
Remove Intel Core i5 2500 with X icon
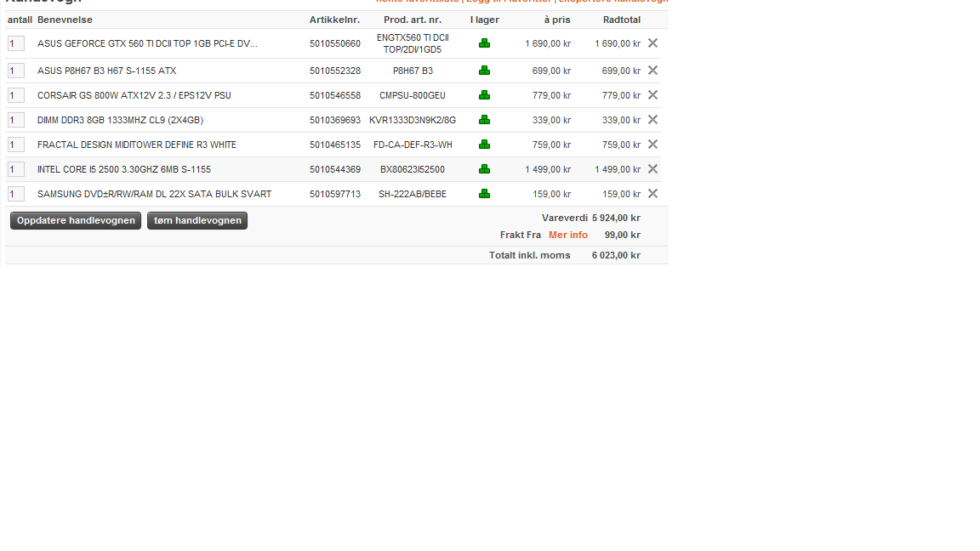pyautogui.click(x=652, y=168)
